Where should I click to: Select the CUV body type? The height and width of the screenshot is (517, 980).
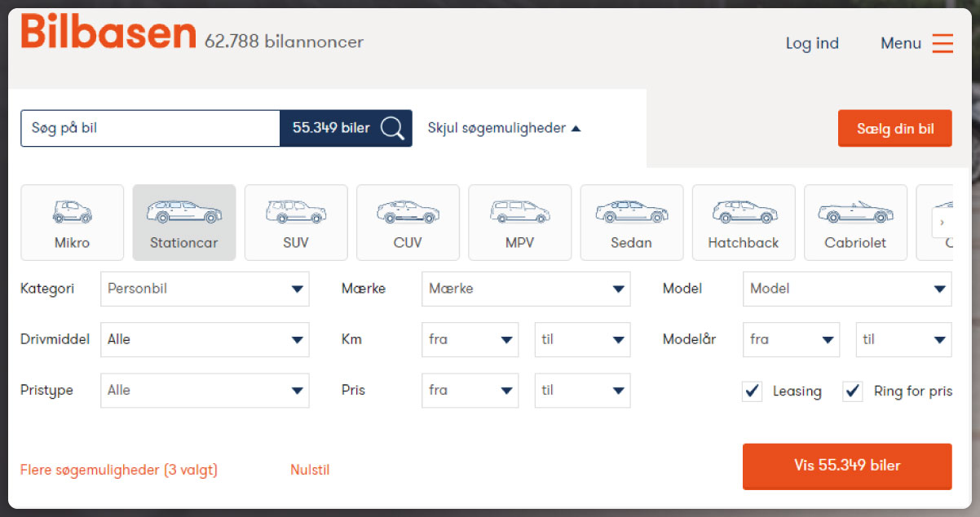tap(408, 223)
